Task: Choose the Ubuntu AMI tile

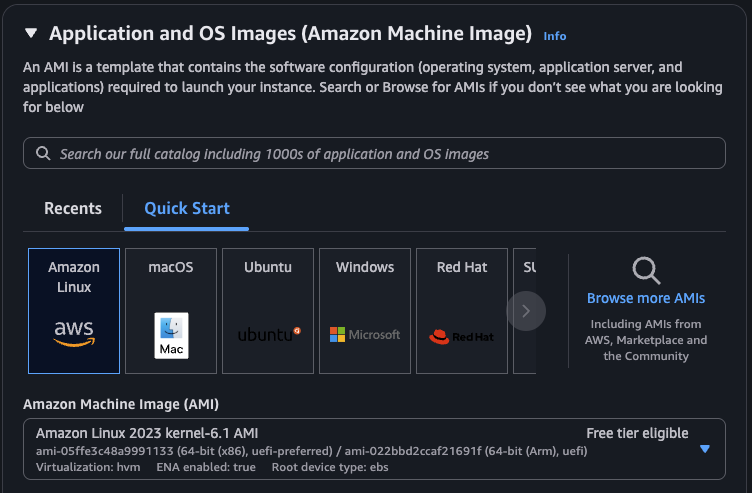Action: click(x=268, y=311)
